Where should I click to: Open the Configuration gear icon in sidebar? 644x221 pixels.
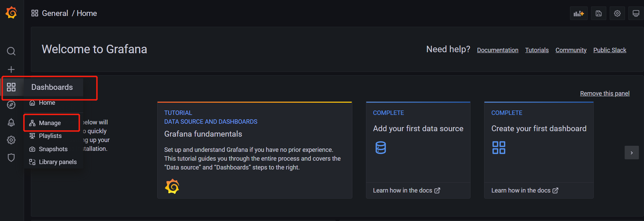tap(11, 140)
